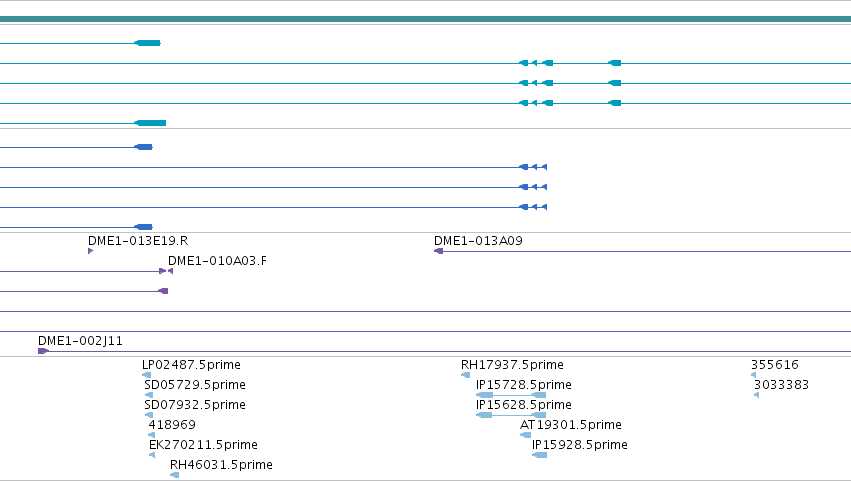This screenshot has width=851, height=481.
Task: Select the IP15728.5prime spliced EST feature
Action: coord(511,395)
